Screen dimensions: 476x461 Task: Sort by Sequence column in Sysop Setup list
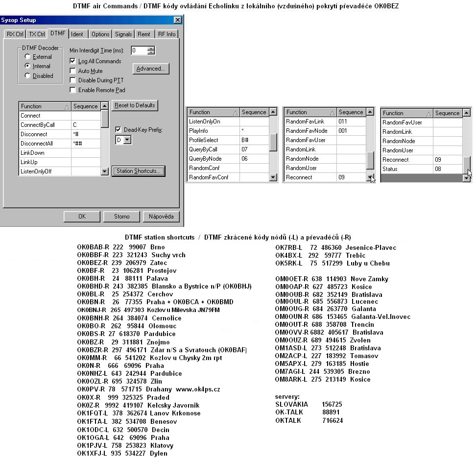[x=86, y=106]
